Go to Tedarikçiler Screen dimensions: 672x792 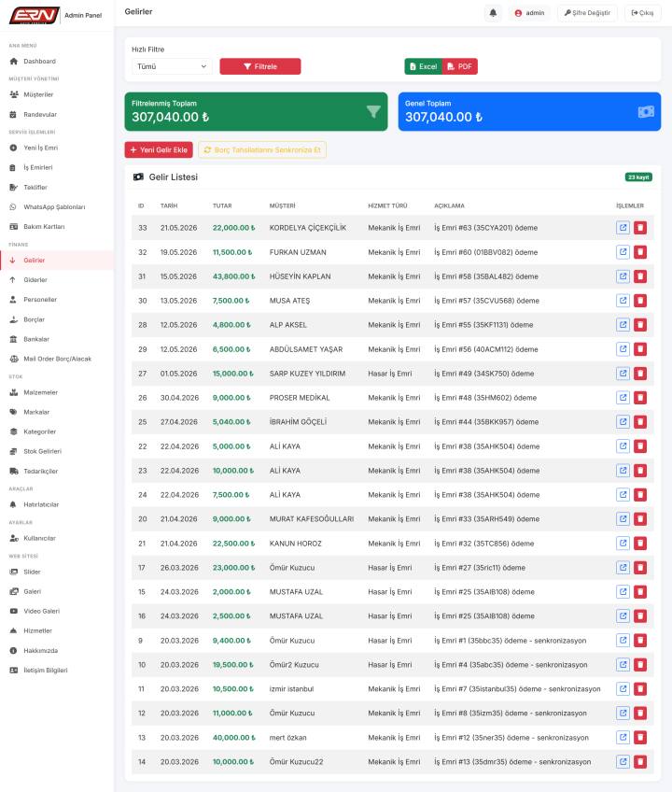[x=57, y=472]
